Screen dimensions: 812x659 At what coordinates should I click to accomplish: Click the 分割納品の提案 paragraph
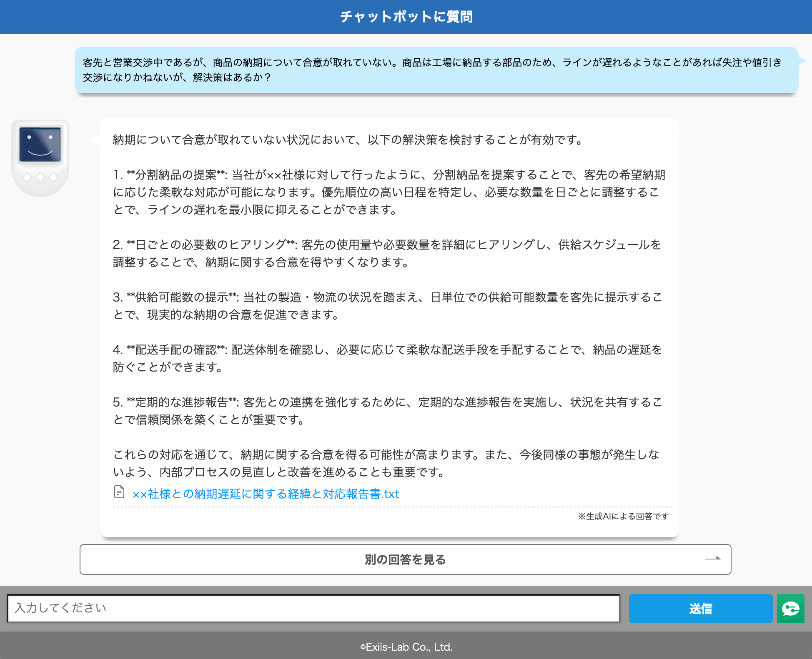(x=388, y=192)
